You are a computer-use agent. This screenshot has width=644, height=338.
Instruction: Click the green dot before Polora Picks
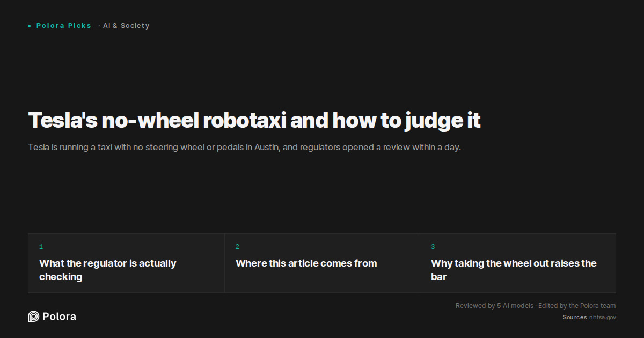[x=30, y=26]
